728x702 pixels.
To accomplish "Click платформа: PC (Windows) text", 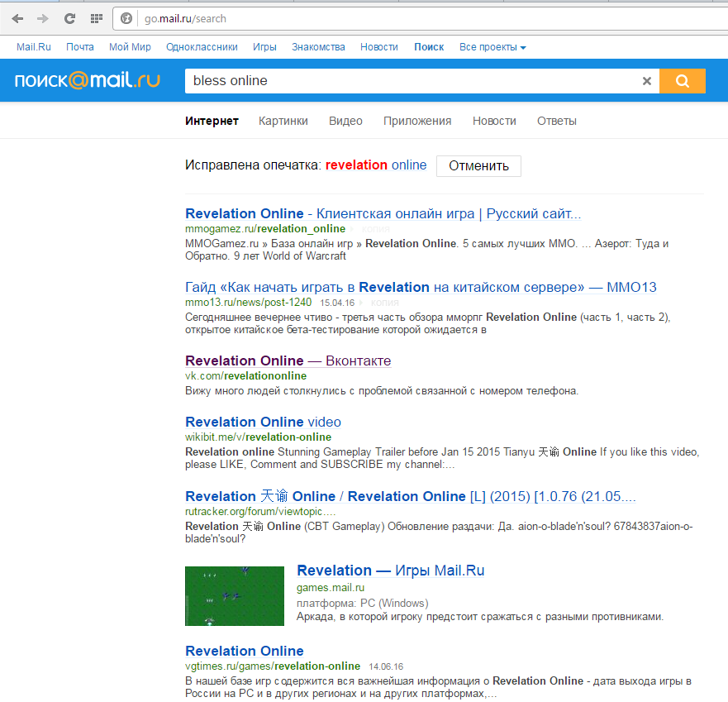I will pyautogui.click(x=362, y=603).
